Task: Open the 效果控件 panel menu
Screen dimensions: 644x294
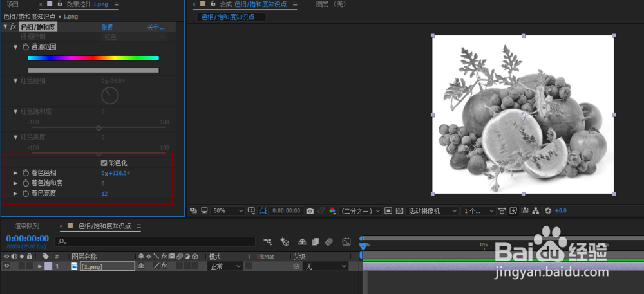Action: pyautogui.click(x=117, y=4)
